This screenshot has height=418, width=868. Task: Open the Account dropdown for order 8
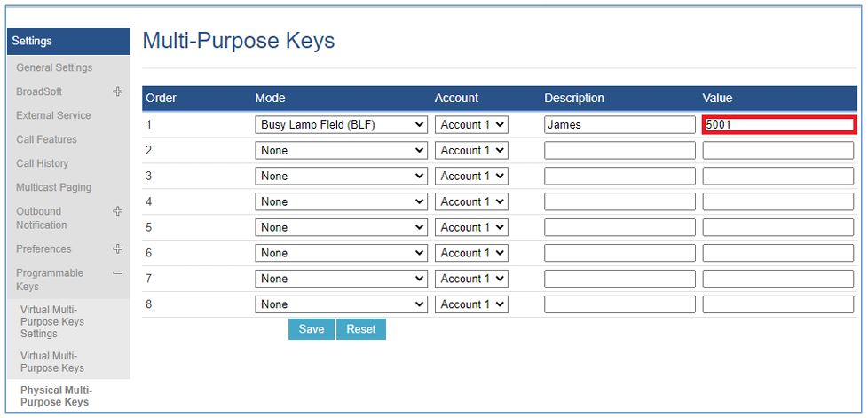click(x=471, y=304)
